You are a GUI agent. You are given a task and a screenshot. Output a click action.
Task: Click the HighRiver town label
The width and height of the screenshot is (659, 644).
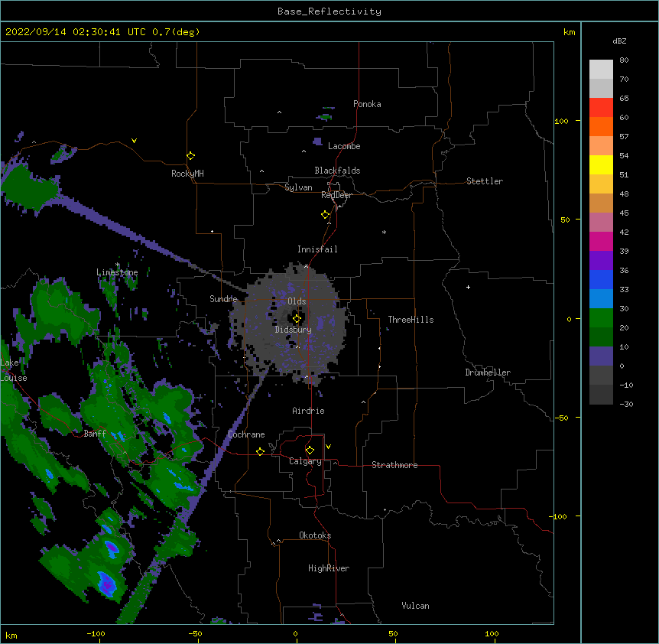pos(329,568)
